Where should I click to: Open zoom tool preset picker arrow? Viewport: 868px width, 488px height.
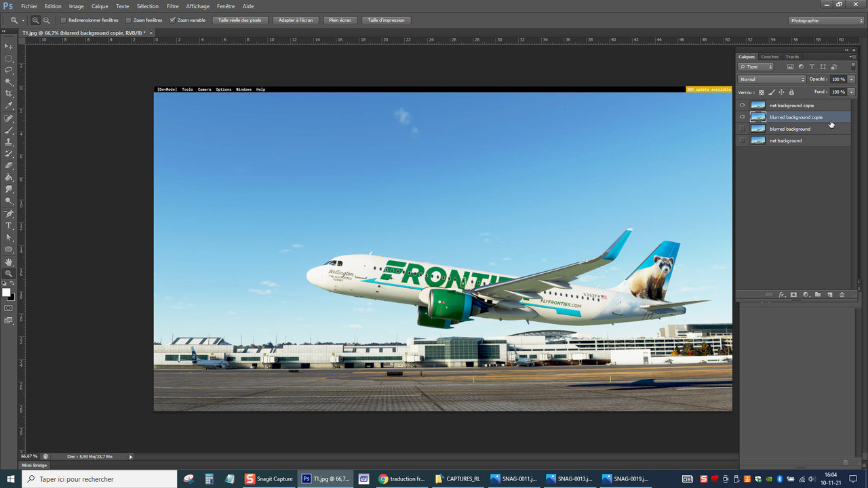[x=22, y=20]
